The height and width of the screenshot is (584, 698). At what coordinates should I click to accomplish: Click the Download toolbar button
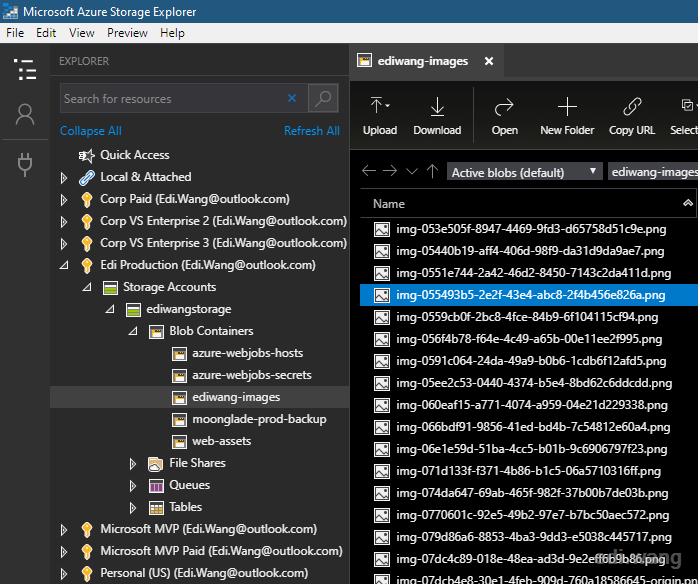click(437, 116)
